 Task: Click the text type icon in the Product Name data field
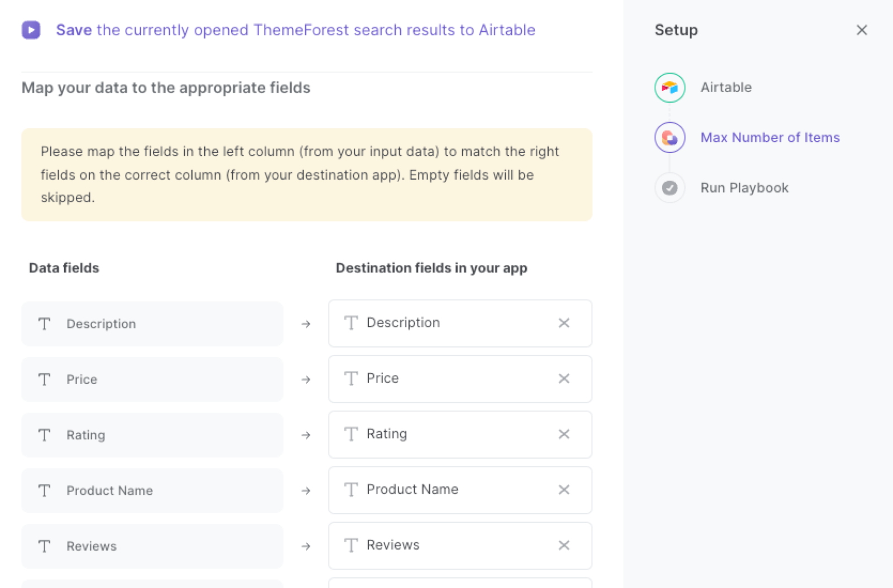[x=45, y=490]
